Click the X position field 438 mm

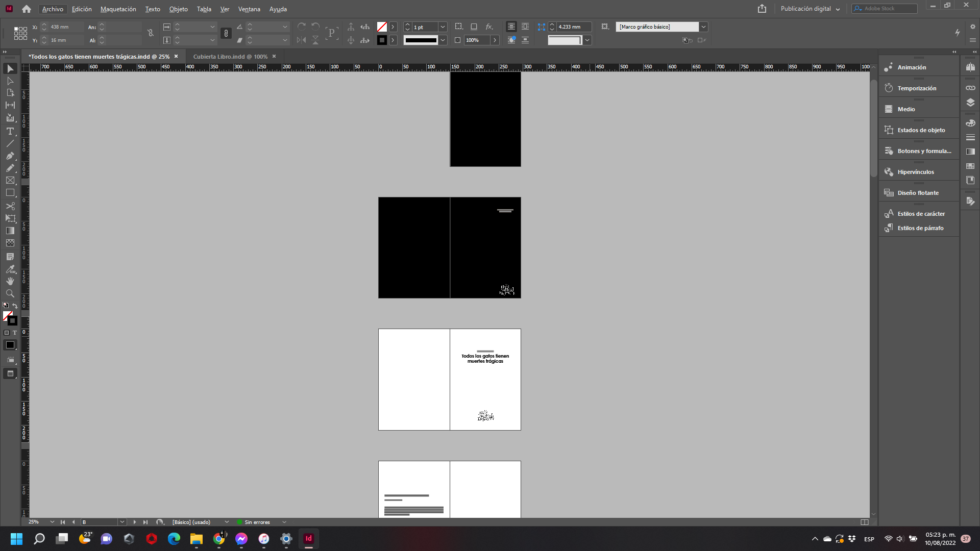(66, 27)
